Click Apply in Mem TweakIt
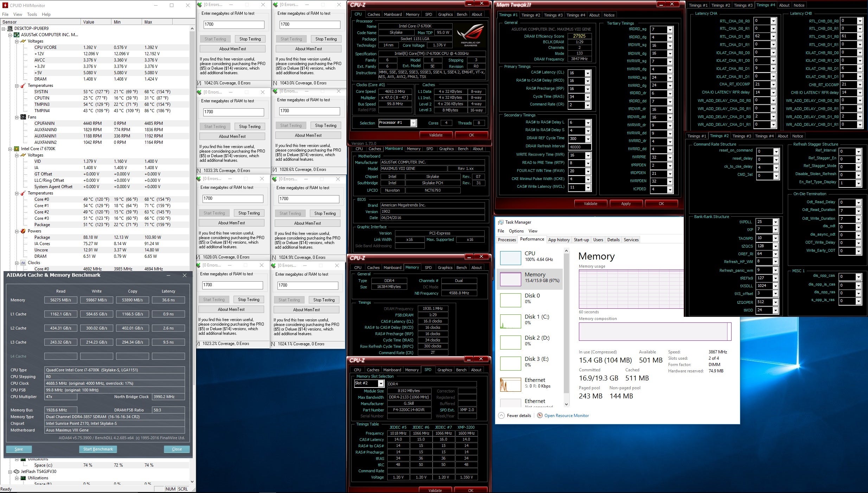 [626, 203]
